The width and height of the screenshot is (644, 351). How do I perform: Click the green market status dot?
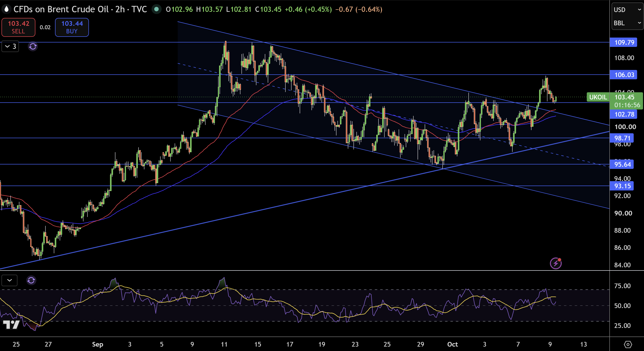pyautogui.click(x=156, y=10)
